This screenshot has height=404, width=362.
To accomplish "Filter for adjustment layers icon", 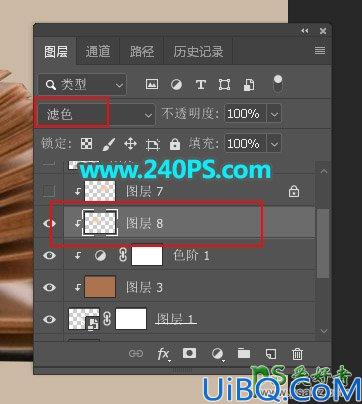I will coord(176,85).
